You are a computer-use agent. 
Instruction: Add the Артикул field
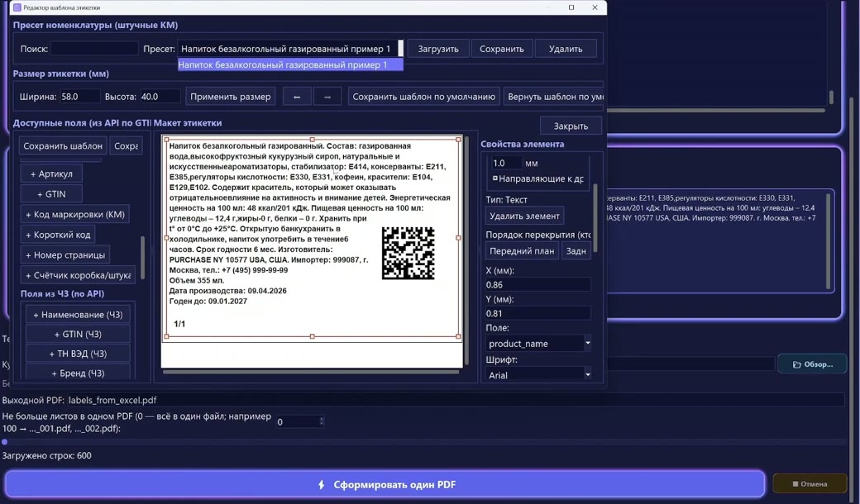(51, 174)
